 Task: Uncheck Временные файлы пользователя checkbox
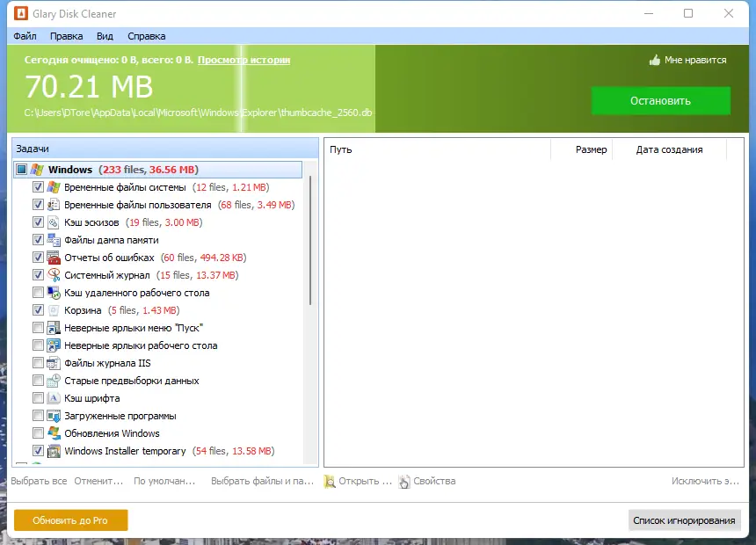[38, 205]
